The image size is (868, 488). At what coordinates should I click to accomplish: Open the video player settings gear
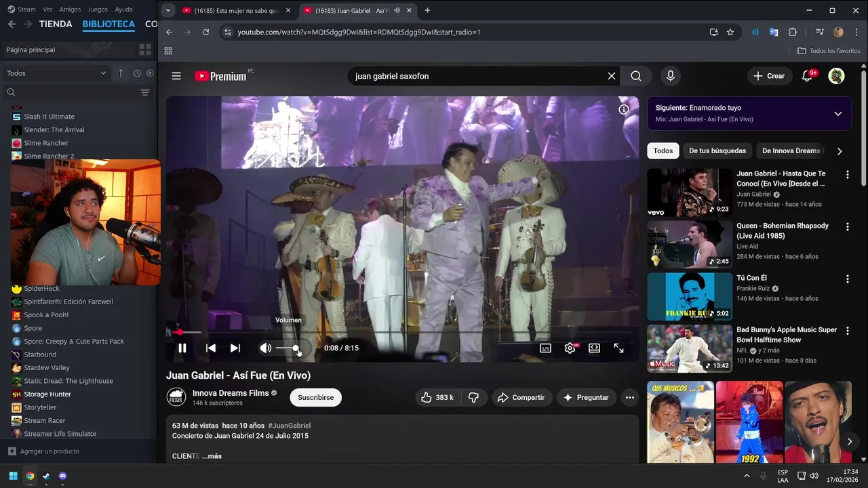coord(570,348)
